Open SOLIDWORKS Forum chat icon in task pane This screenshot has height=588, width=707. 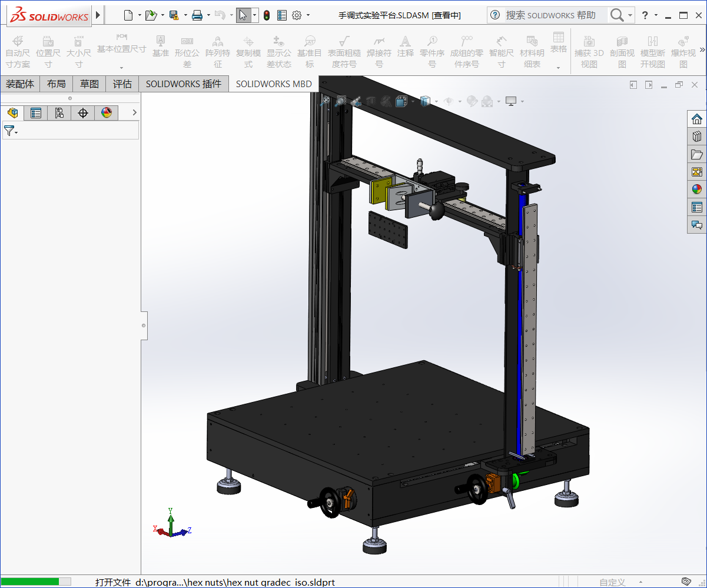click(697, 225)
